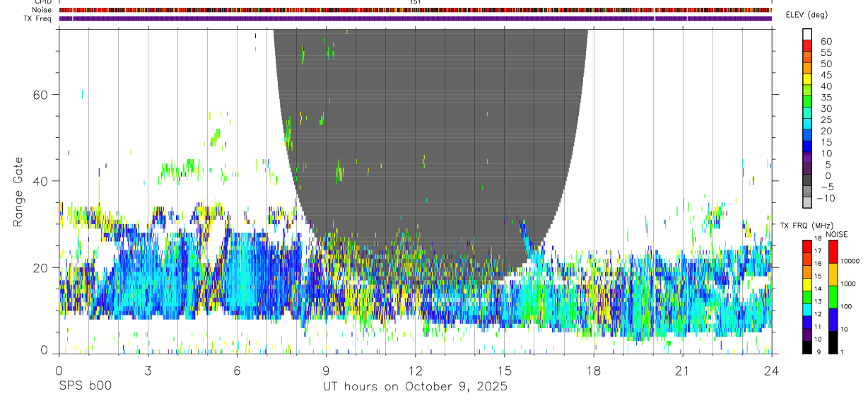Click the range gate 60 tick label

click(x=39, y=94)
